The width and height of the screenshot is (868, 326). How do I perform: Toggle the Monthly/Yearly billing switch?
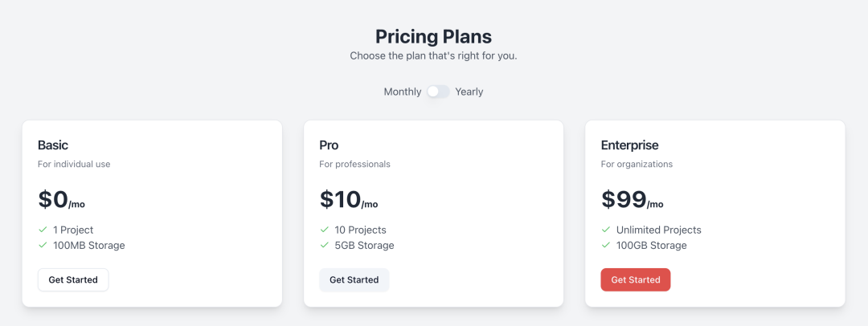click(438, 92)
